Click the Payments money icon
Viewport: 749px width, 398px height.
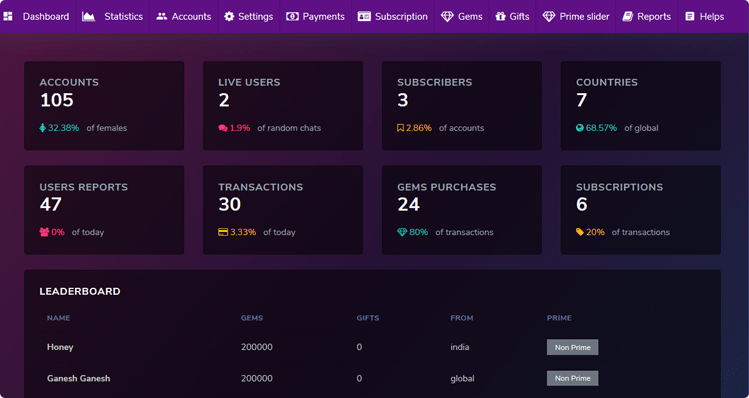(x=292, y=17)
